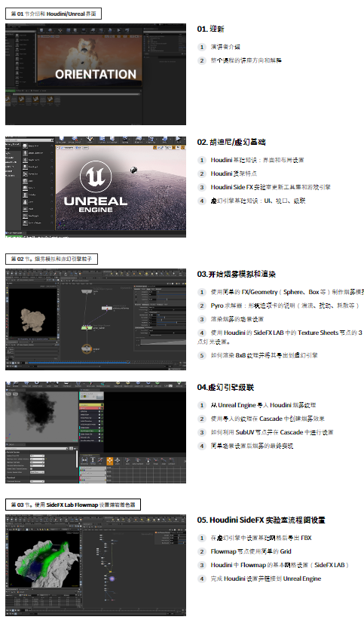Click heading 04. 虚幻引擎级联
364x626 pixels.
225,387
